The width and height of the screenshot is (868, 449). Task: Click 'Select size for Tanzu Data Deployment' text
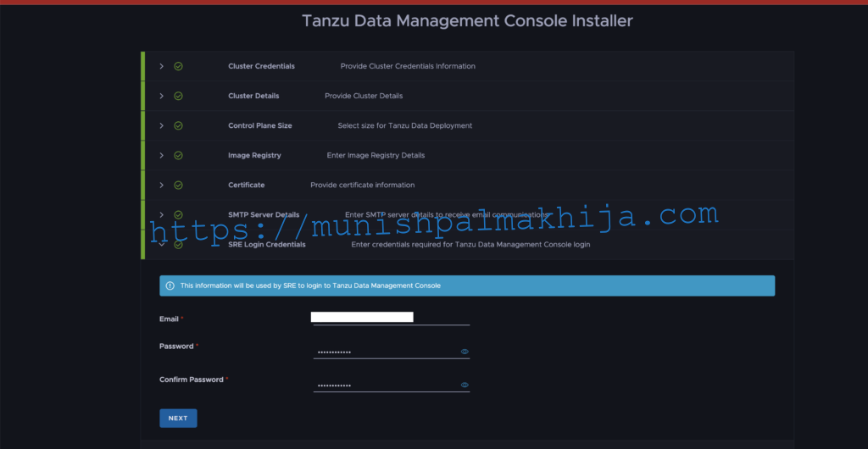coord(405,125)
